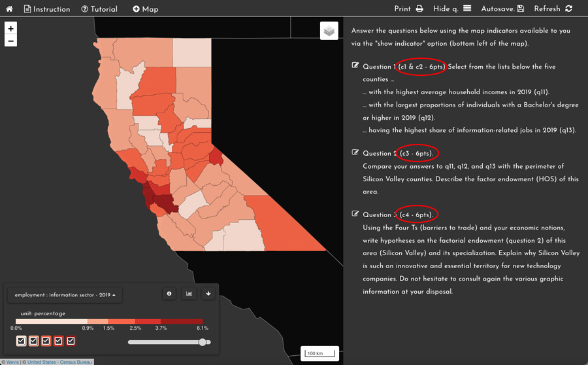Edit answer for Question 2
588x365 pixels.
click(355, 152)
